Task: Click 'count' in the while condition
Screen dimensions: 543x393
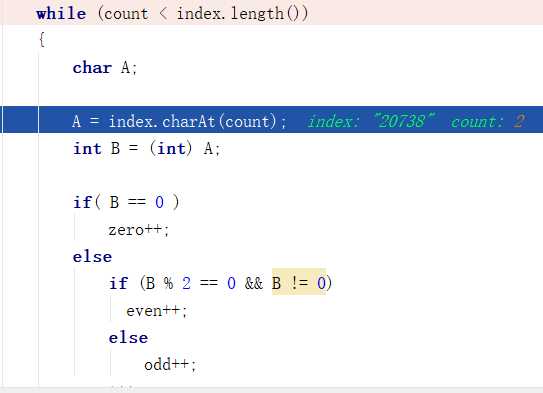Action: click(x=126, y=14)
